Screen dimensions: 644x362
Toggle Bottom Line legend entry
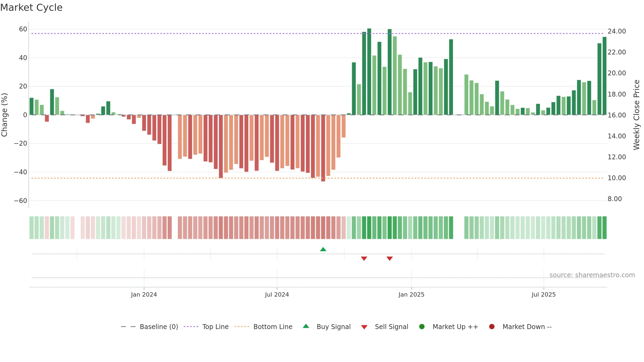tap(264, 327)
